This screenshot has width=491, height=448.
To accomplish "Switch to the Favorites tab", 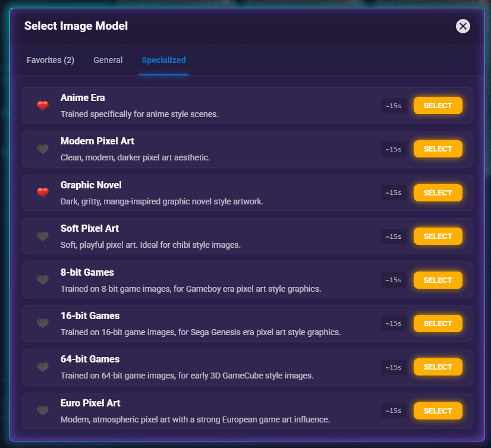I will click(x=50, y=60).
